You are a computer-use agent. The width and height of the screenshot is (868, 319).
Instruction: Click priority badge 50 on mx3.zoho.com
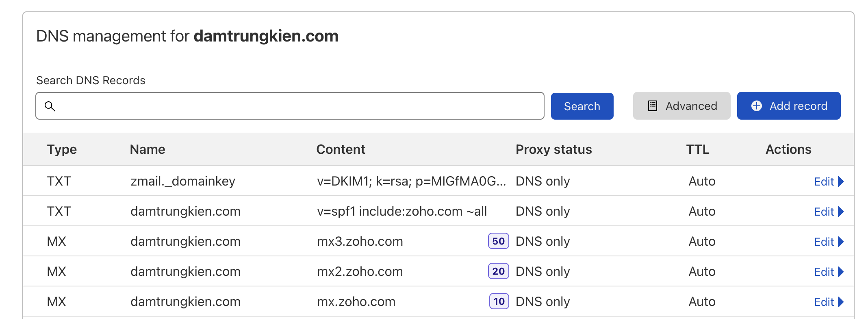click(498, 241)
